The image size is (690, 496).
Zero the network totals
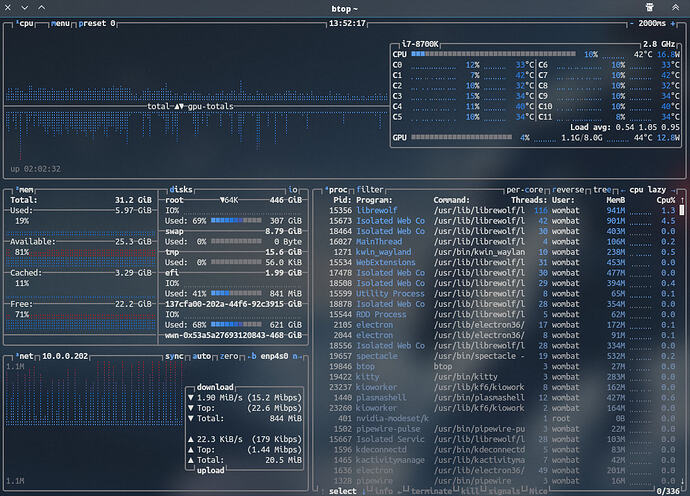point(229,354)
